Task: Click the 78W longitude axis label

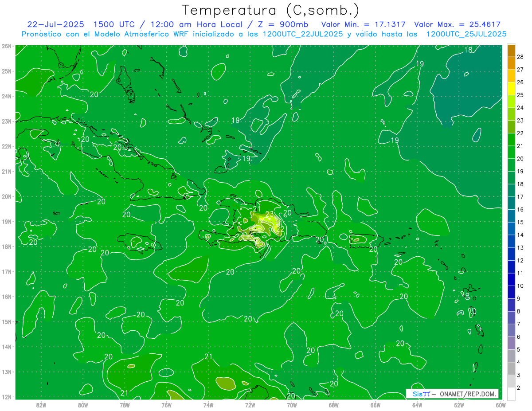Action: (x=125, y=405)
